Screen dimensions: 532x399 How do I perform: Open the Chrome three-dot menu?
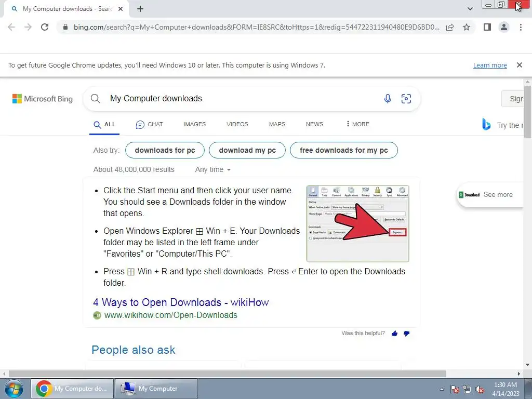tap(521, 27)
